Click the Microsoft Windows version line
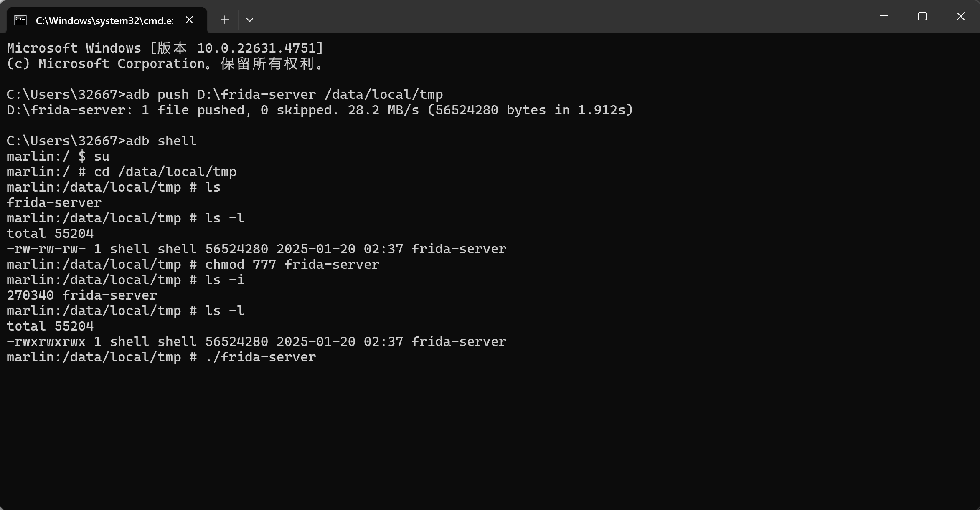This screenshot has width=980, height=510. 165,48
